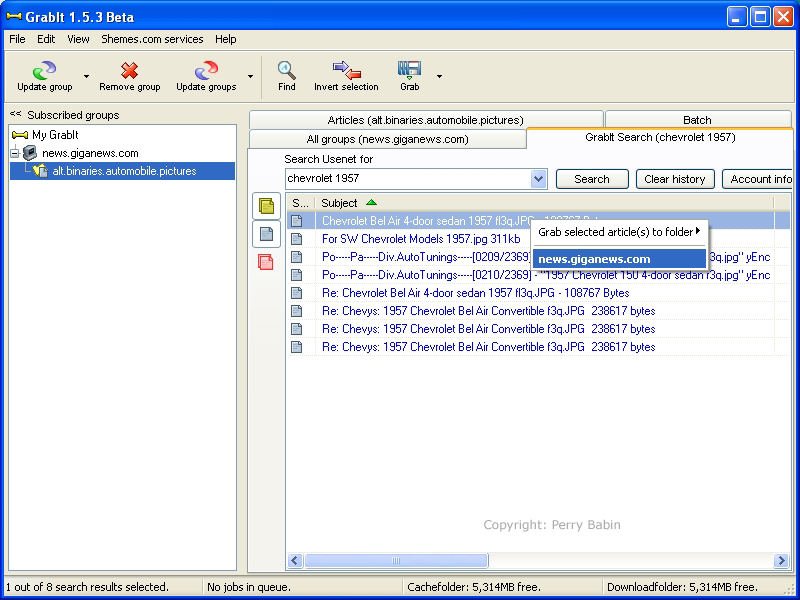Select My GrabIt in the tree

55,135
